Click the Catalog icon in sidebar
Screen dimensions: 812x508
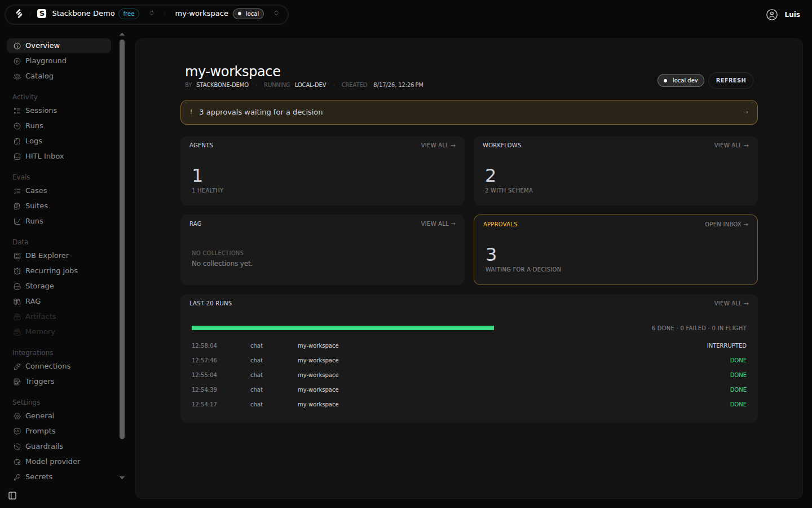point(17,76)
